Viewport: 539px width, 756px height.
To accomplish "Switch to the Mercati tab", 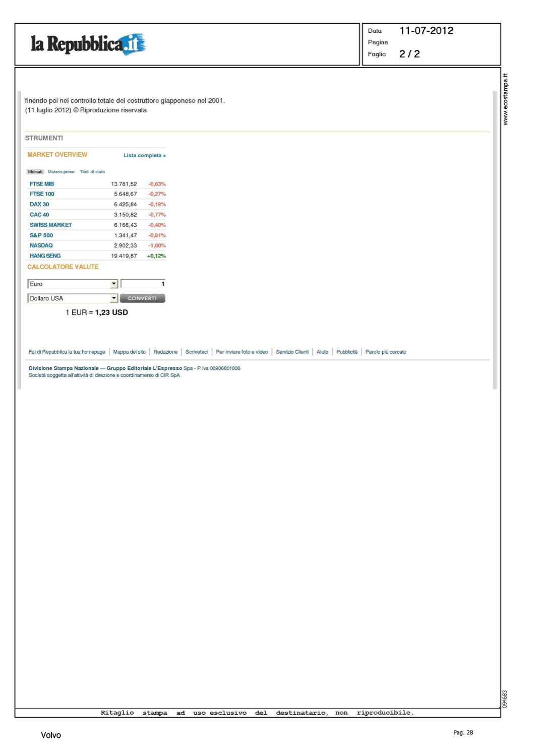I will point(35,172).
